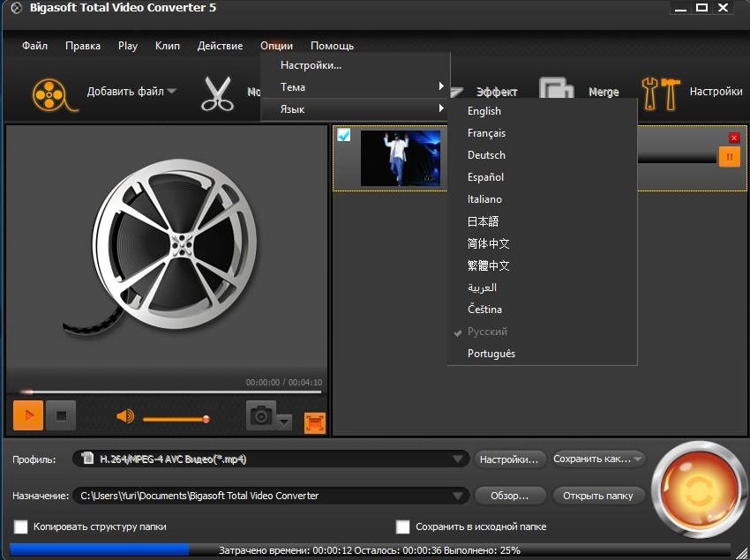
Task: Mute audio via the speaker icon
Action: 125,416
